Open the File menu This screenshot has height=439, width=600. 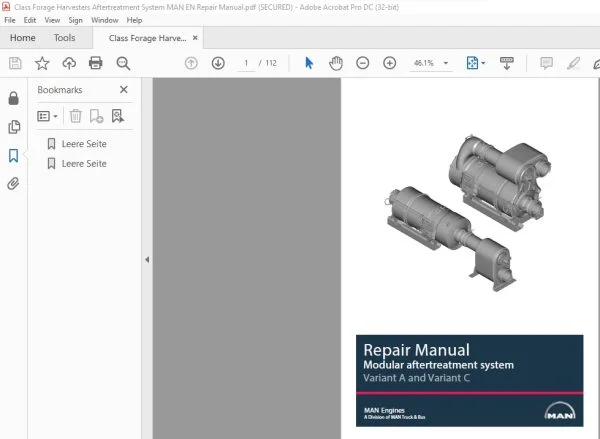pos(10,20)
